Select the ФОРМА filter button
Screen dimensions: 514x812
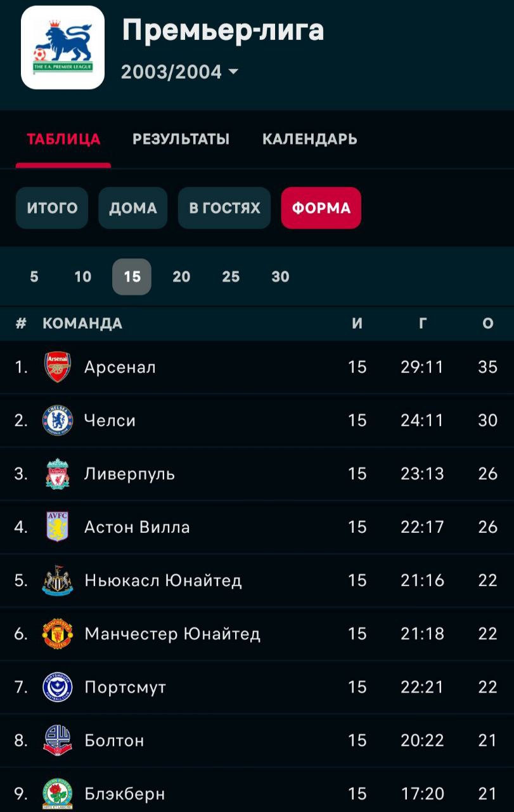click(x=321, y=208)
